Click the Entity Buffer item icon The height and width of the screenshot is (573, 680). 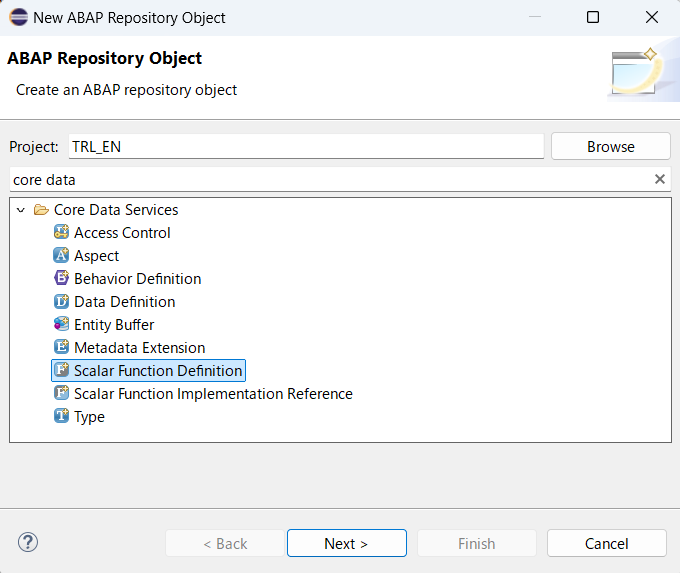click(61, 325)
